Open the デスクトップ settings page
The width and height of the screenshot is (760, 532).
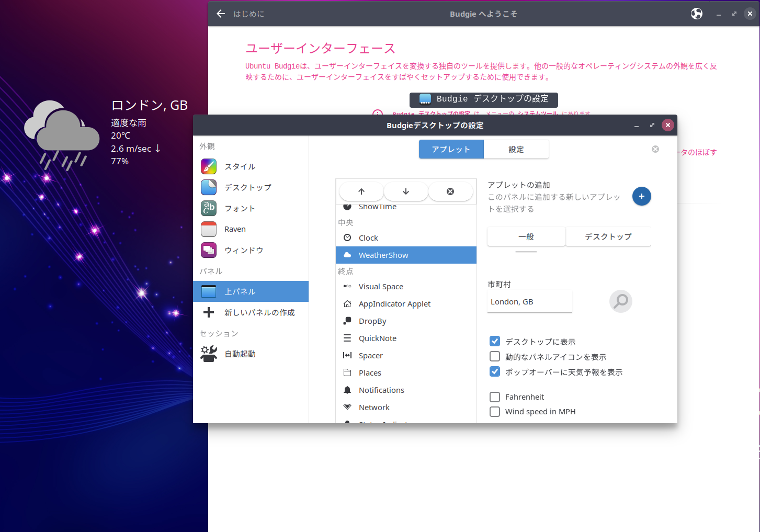coord(251,187)
